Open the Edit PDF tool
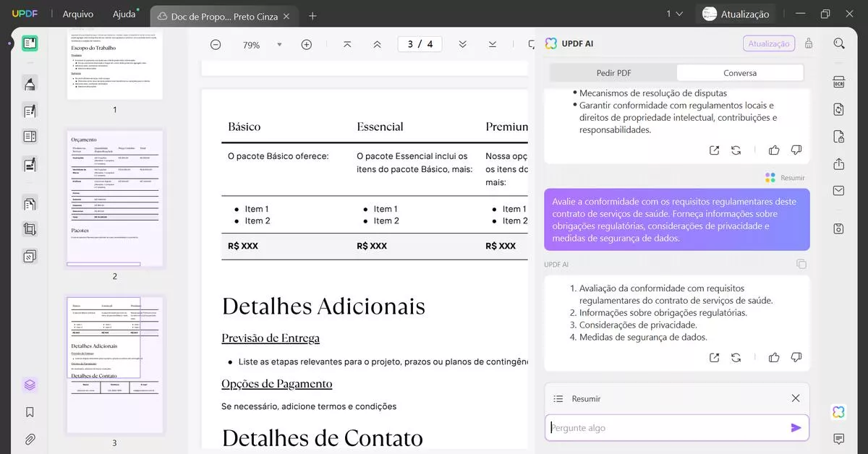Screen dimensions: 868x454 pyautogui.click(x=30, y=111)
